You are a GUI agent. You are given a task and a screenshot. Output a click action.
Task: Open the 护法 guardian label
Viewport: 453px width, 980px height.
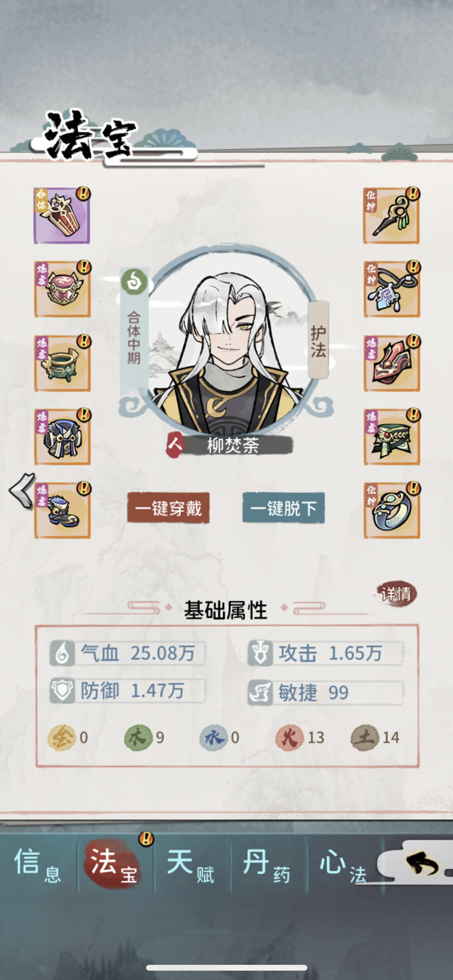pos(318,340)
